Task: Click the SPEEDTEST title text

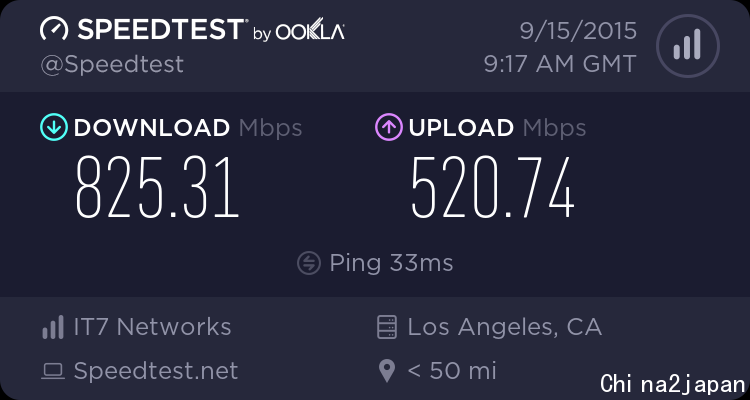Action: point(161,29)
